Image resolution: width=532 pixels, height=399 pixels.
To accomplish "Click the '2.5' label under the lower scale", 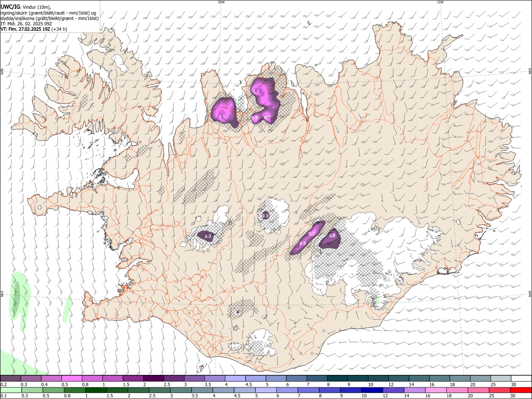I will pyautogui.click(x=152, y=396).
